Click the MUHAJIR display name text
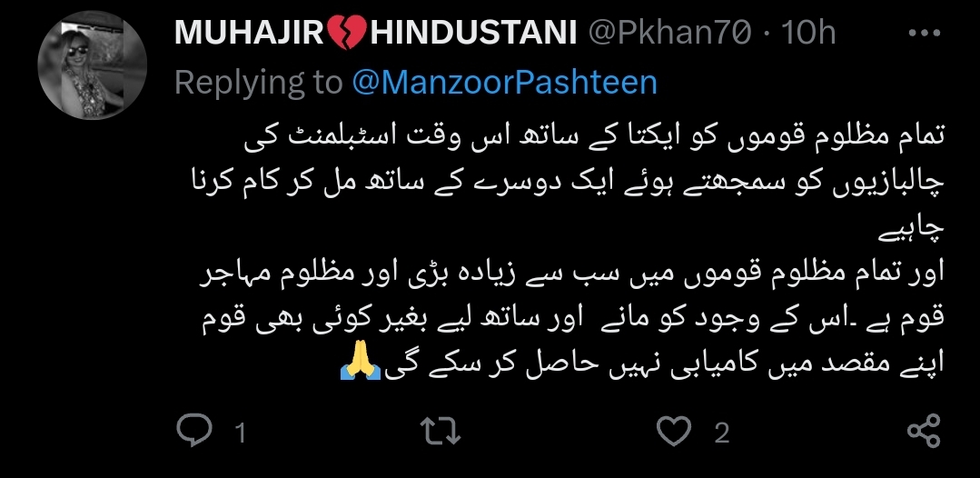Screen dimensions: 980x478 249,33
